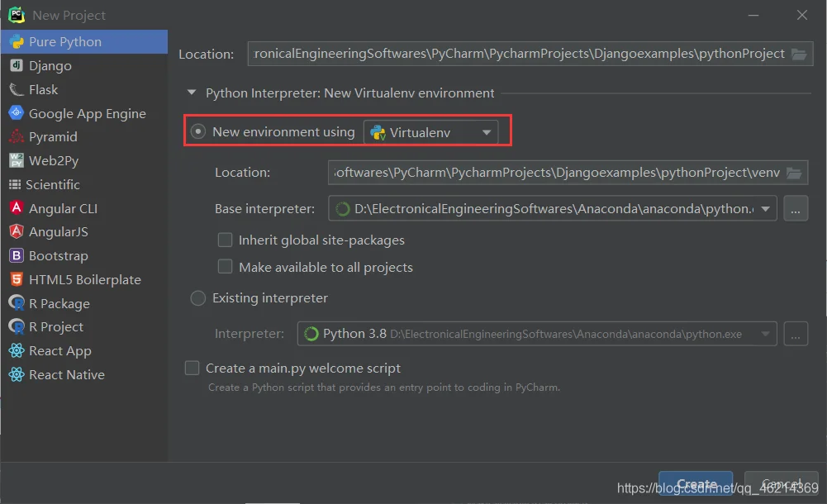Click the R Project icon
This screenshot has height=504, width=827.
click(17, 327)
